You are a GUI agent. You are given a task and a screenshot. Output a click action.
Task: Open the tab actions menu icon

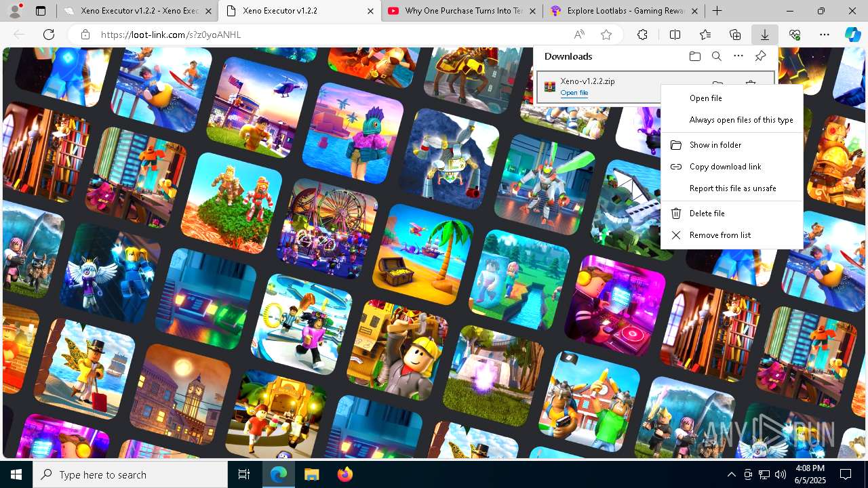(x=41, y=11)
